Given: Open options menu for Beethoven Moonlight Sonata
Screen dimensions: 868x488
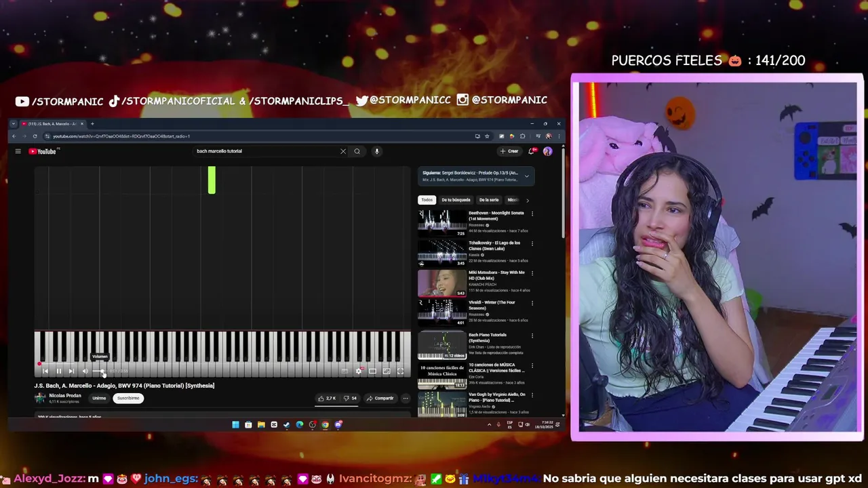Looking at the screenshot, I should coord(532,213).
